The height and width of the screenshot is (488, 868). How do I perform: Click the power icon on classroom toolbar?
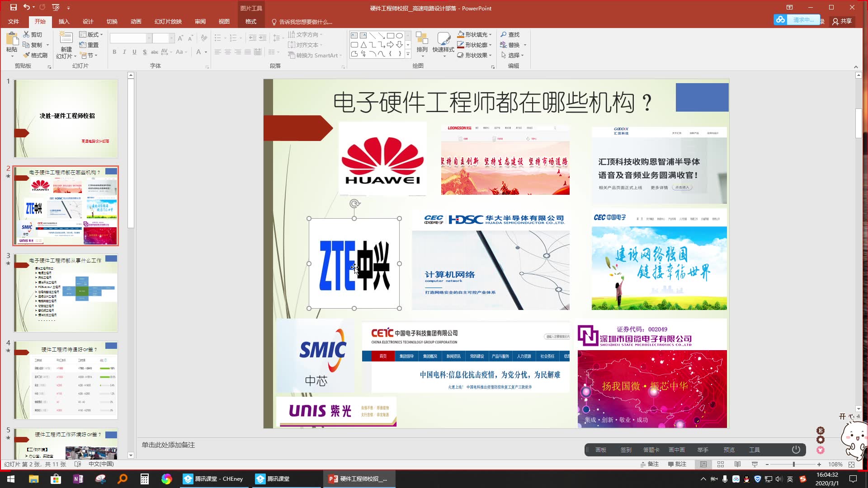[x=796, y=450]
